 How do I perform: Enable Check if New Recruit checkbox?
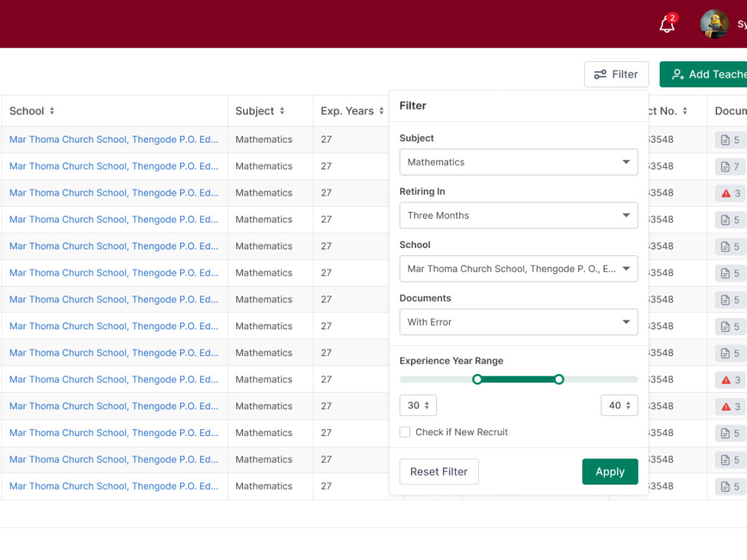click(405, 432)
